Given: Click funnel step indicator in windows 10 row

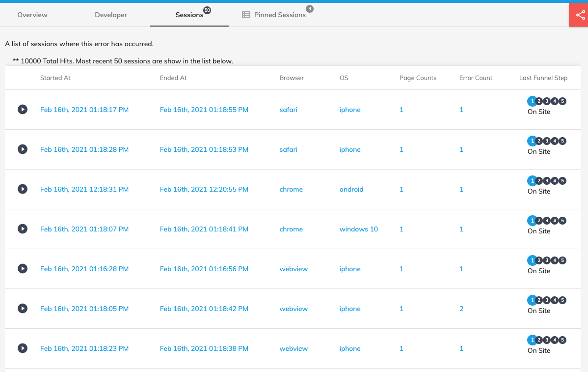Looking at the screenshot, I should click(547, 220).
